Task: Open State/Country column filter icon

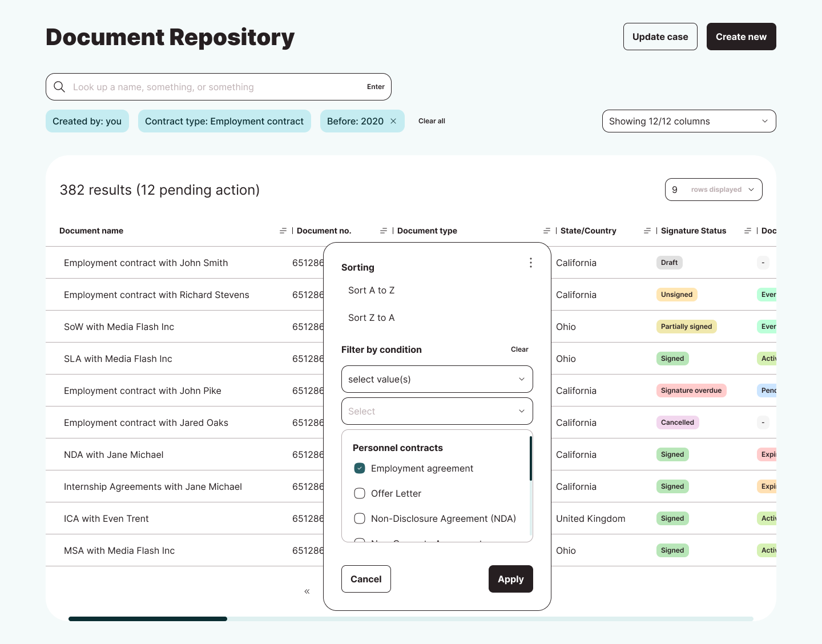Action: point(647,231)
